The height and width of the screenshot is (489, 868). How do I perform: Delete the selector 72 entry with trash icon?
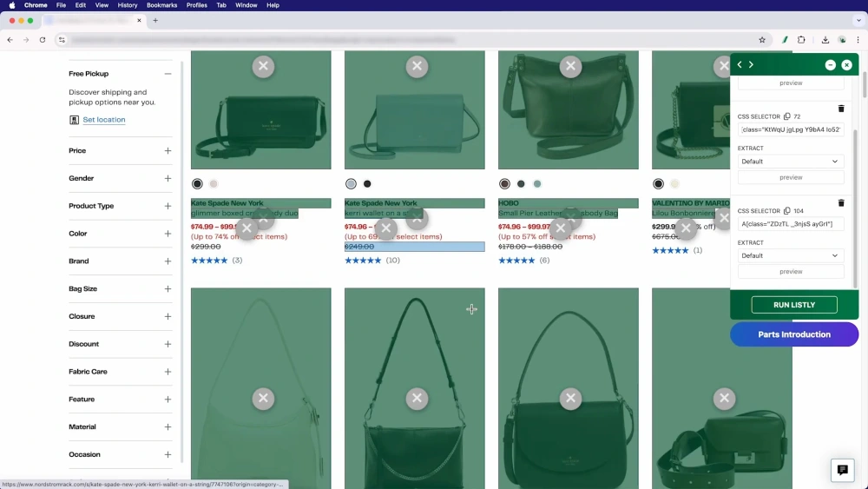(x=841, y=109)
